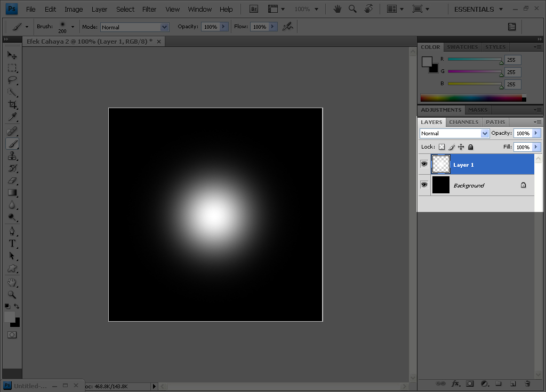
Task: Click the Layer 1 thumbnail
Action: (441, 165)
